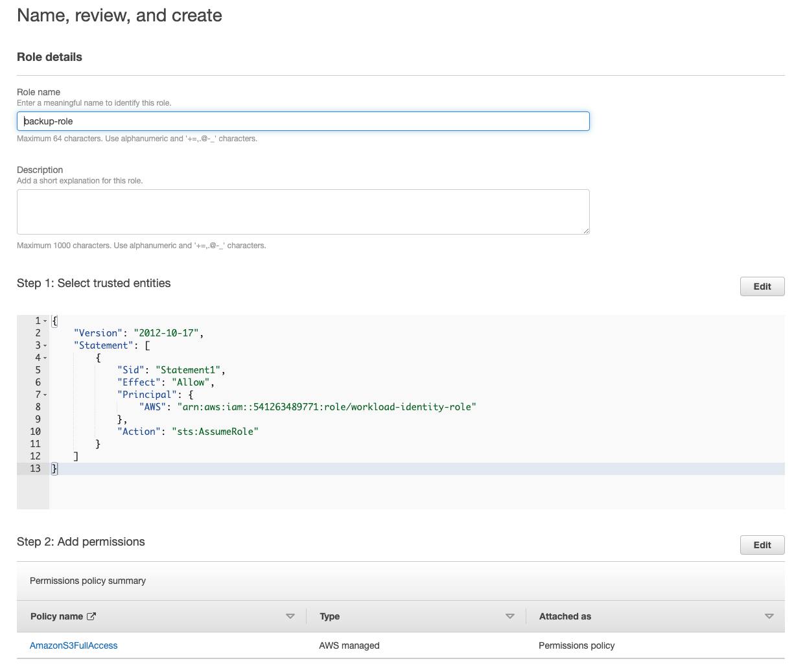This screenshot has height=672, width=805.
Task: Open the Policy name column sort dropdown
Action: (290, 616)
